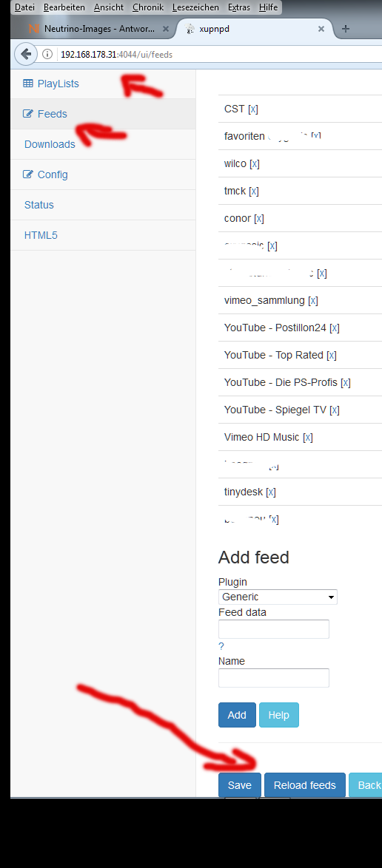
Task: Expand the Plugin Generic dropdown
Action: pos(278,597)
